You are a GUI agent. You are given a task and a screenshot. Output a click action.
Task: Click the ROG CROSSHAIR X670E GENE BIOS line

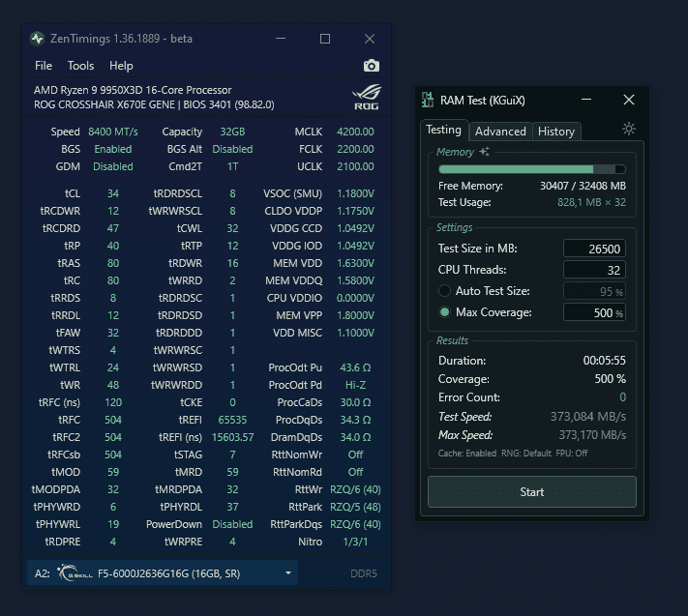click(x=154, y=104)
